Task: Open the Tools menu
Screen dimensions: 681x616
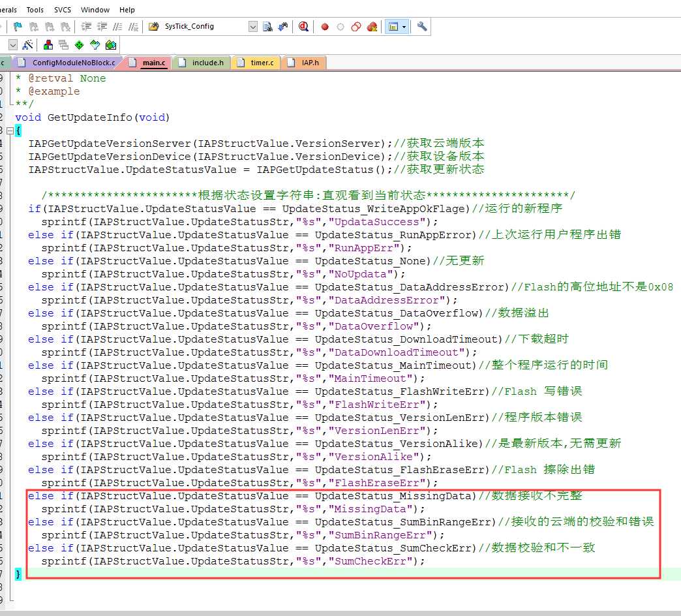Action: 35,10
